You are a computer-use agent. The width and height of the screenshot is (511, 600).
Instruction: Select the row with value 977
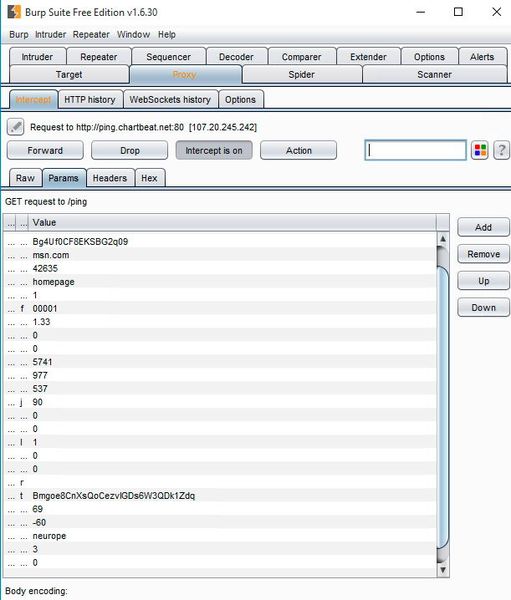pyautogui.click(x=220, y=375)
